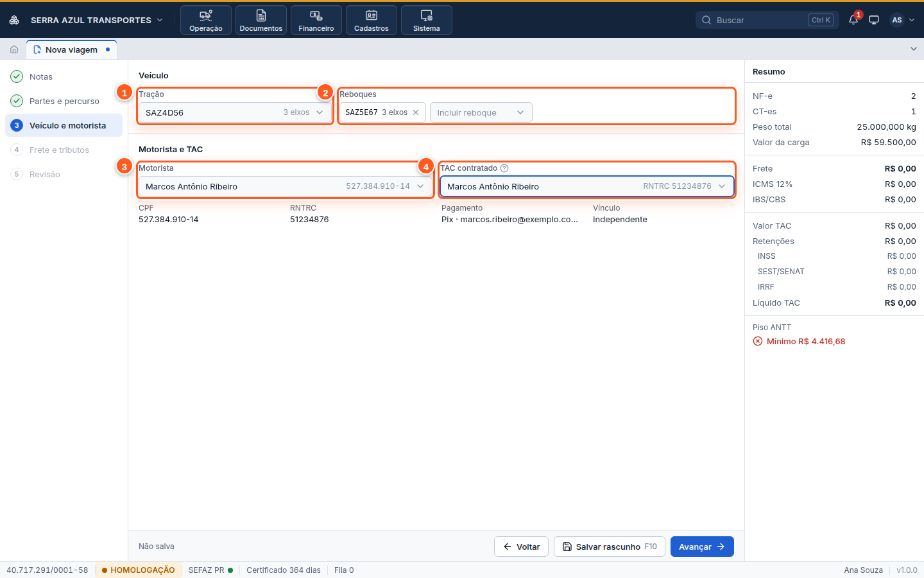The width and height of the screenshot is (924, 578).
Task: Open the Documentos module
Action: 261,20
